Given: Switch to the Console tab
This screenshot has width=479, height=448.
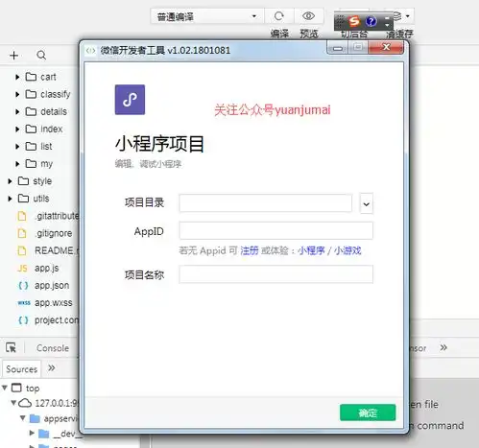Looking at the screenshot, I should pos(53,348).
